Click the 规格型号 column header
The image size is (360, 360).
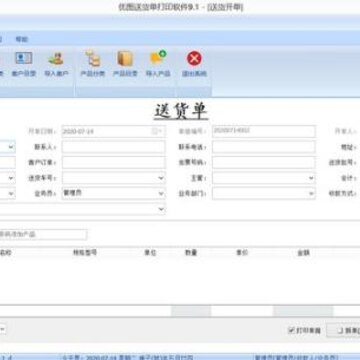pyautogui.click(x=85, y=252)
